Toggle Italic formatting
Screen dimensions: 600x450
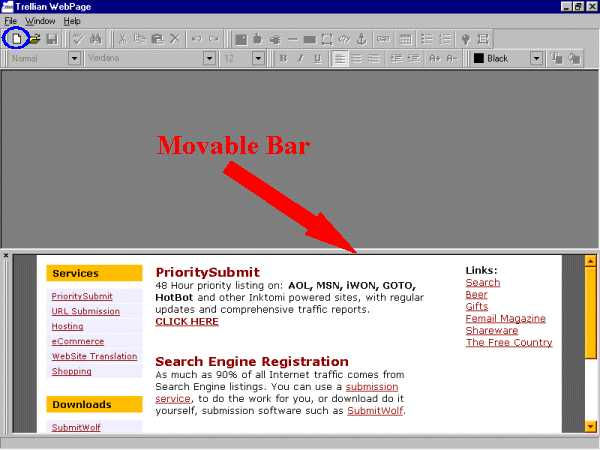tap(300, 59)
